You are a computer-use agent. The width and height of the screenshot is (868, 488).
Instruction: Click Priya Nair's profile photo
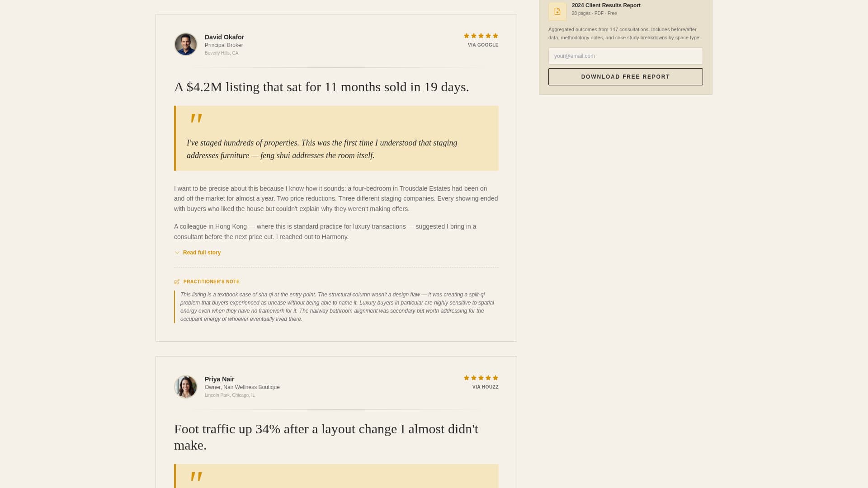click(x=185, y=386)
